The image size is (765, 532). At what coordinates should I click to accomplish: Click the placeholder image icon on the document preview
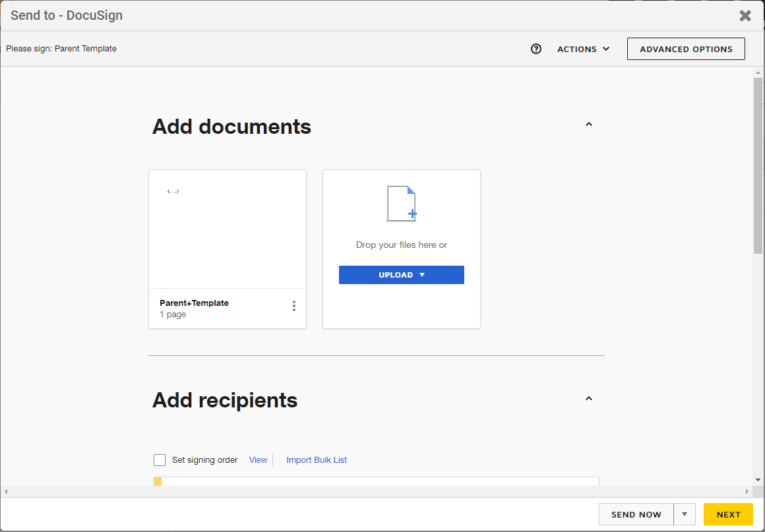tap(173, 191)
